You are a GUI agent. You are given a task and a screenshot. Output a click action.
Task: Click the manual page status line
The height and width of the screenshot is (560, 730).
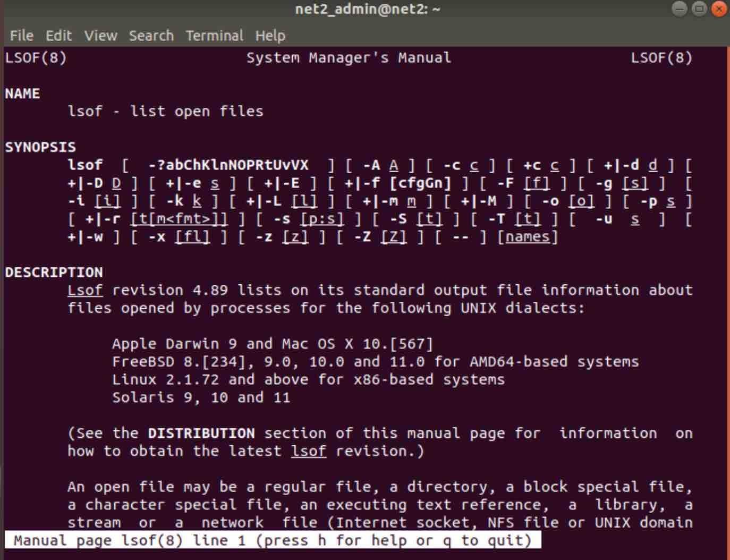272,541
